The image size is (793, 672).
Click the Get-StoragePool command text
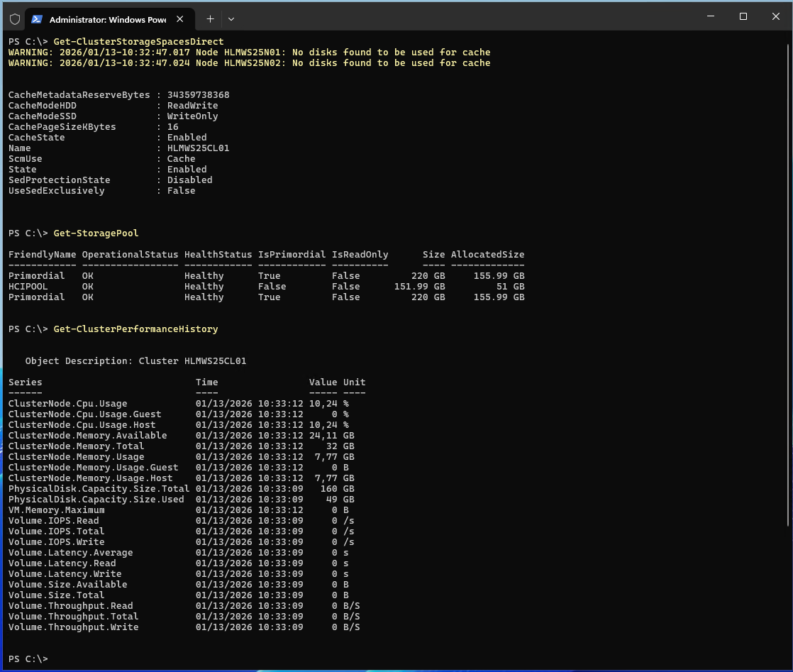pos(96,233)
